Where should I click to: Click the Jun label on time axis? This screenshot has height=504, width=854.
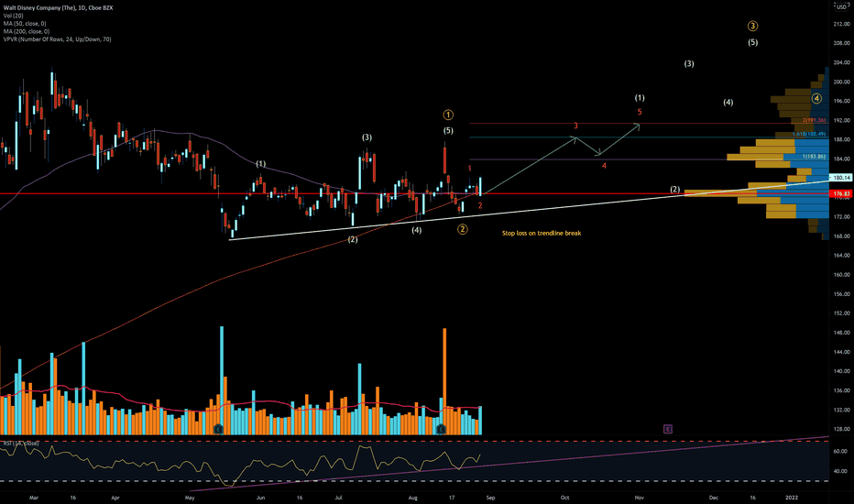261,498
